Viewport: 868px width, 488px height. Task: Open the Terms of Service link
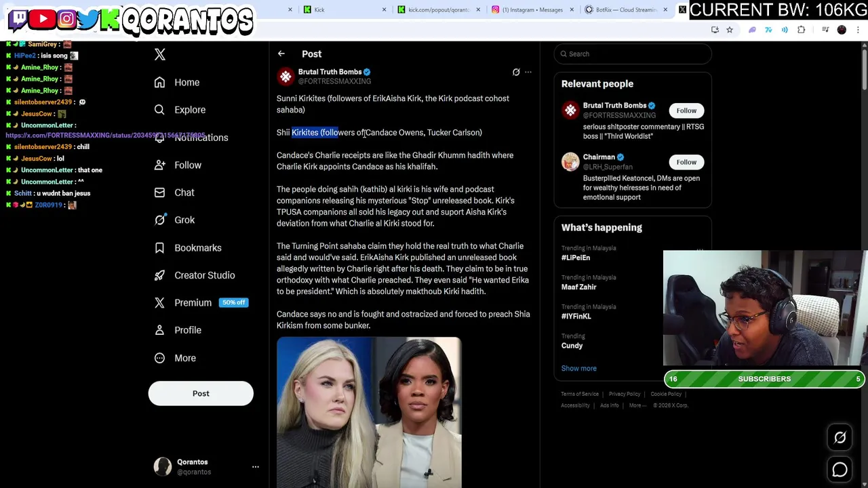coord(580,394)
